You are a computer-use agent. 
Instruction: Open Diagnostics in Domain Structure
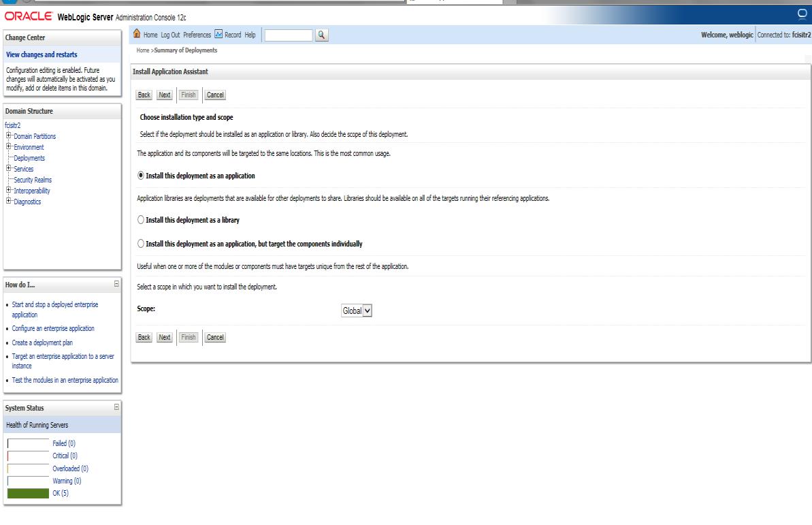click(27, 202)
